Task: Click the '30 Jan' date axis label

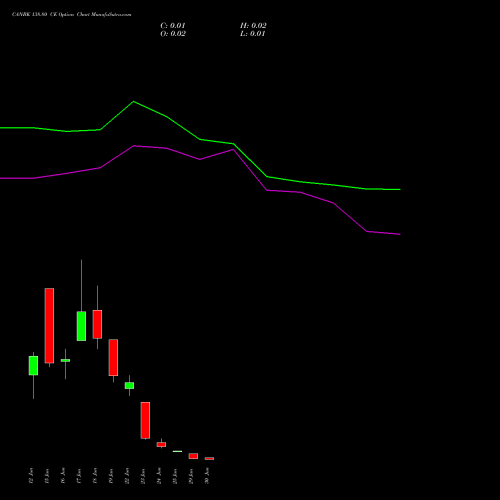Action: pos(207,476)
